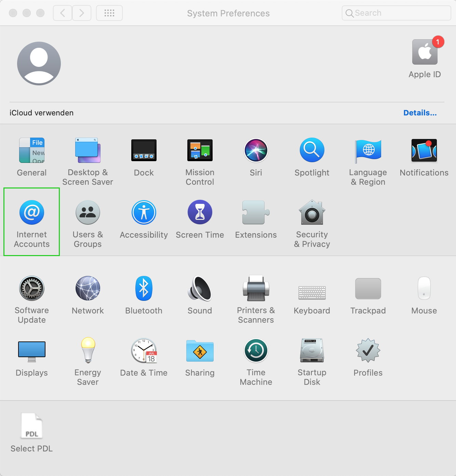
Task: Click the user account avatar picture
Action: coord(39,64)
